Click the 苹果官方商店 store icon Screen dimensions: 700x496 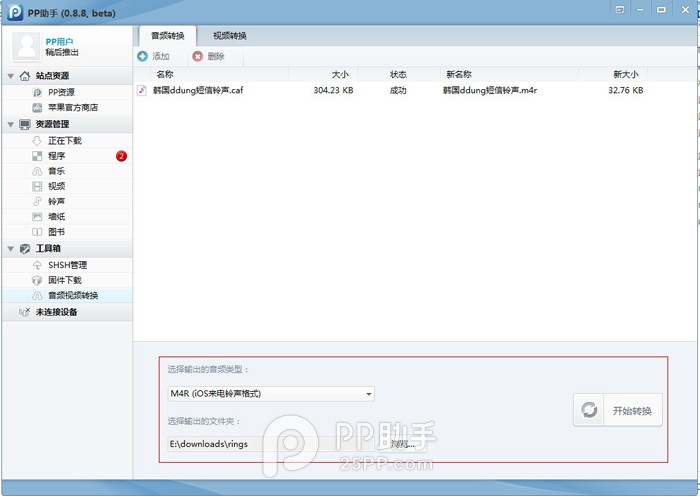(37, 108)
